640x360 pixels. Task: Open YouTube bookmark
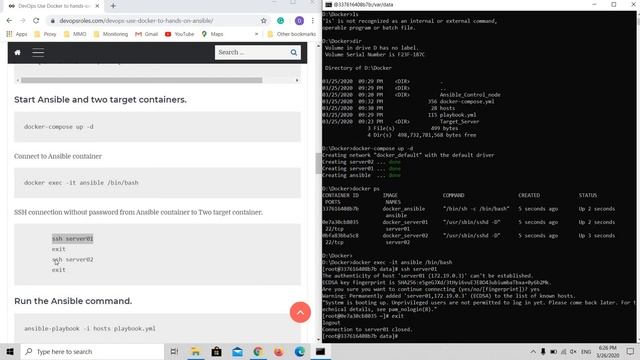[180, 34]
